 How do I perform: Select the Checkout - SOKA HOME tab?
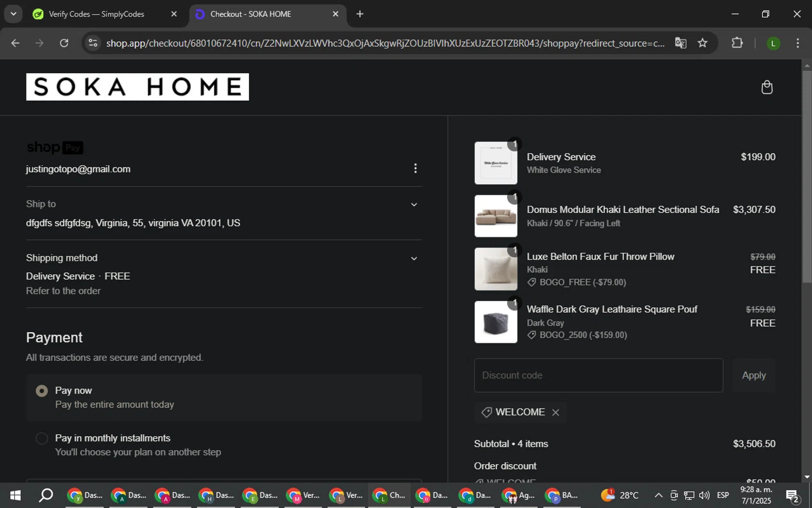(x=268, y=14)
